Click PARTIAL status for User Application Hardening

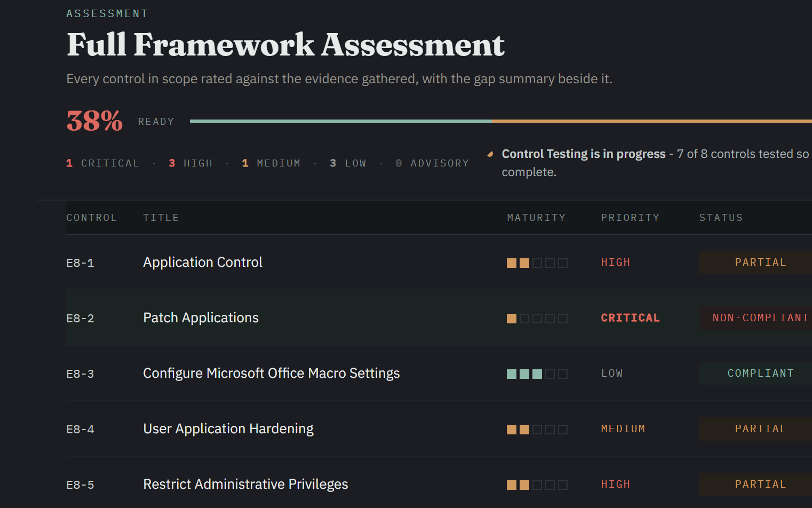(x=755, y=429)
